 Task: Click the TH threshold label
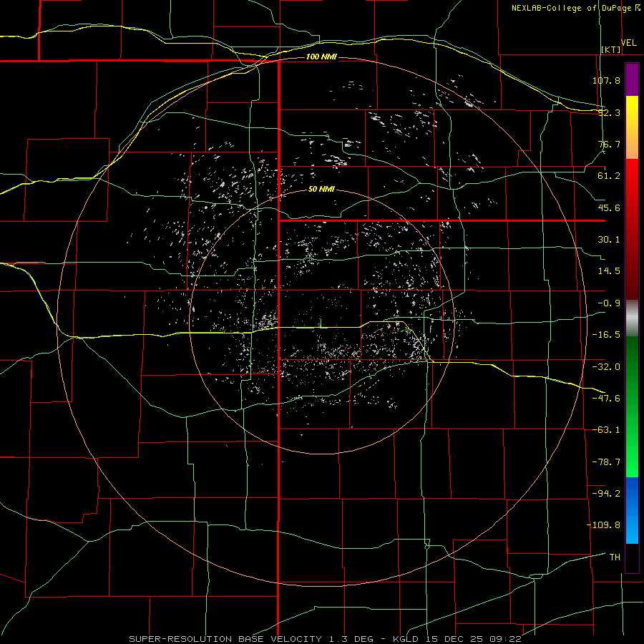[x=615, y=557]
